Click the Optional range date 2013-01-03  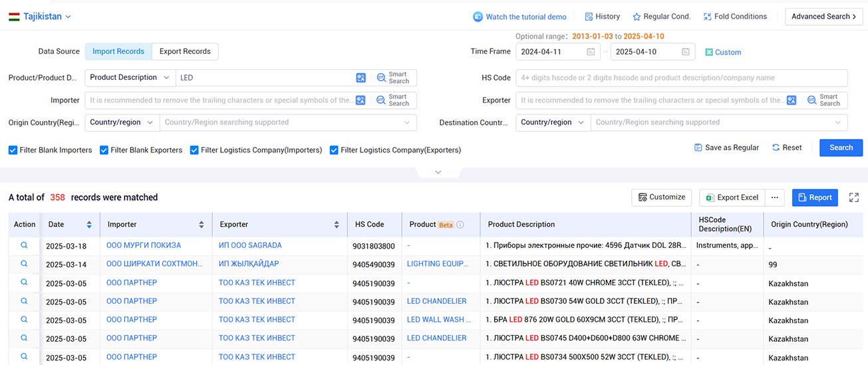(592, 37)
